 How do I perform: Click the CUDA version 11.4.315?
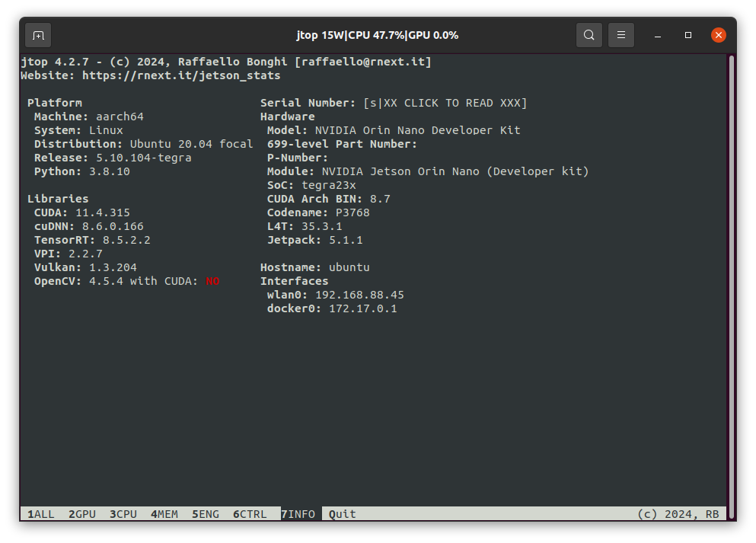pyautogui.click(x=103, y=212)
